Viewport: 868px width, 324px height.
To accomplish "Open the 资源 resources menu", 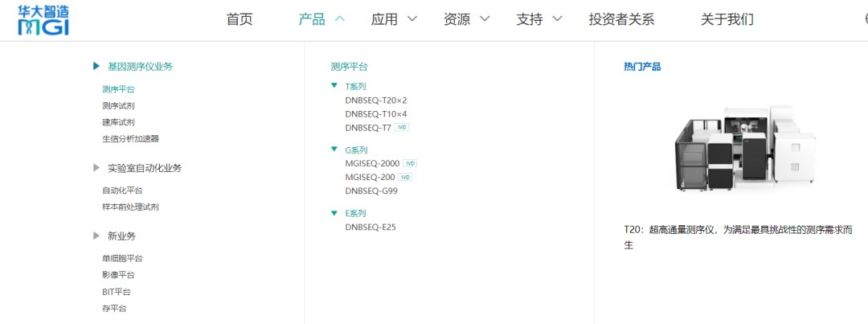I will coord(457,19).
